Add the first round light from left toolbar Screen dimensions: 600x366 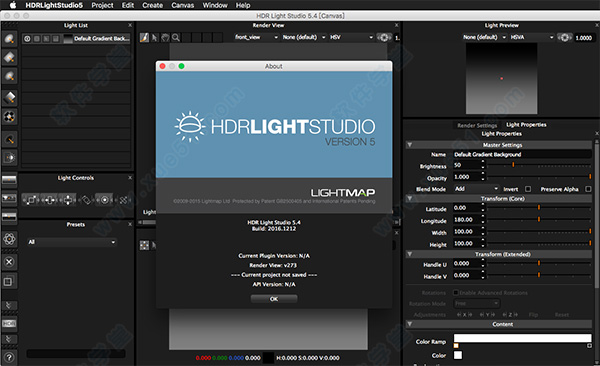pos(9,39)
